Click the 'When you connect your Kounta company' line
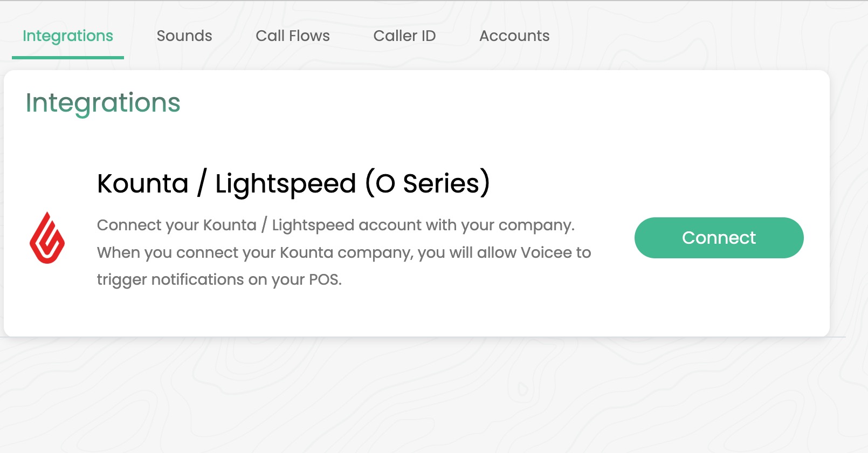Viewport: 868px width, 453px height. pos(344,252)
